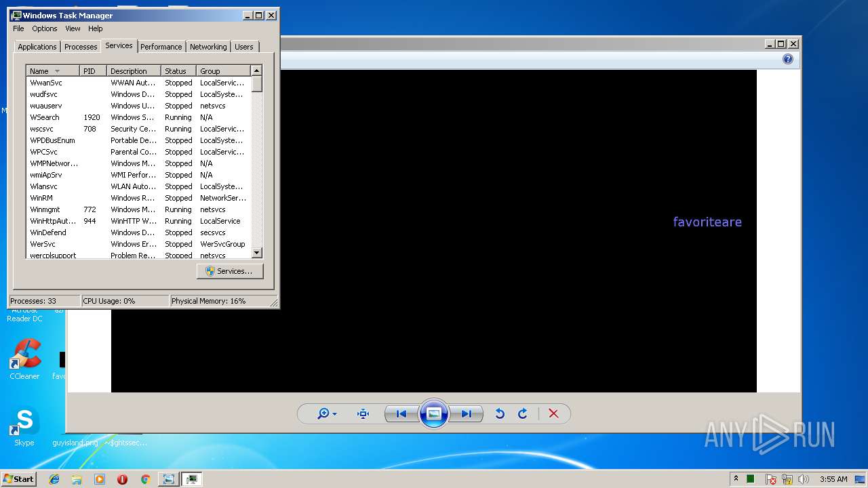The width and height of the screenshot is (868, 488).
Task: Select the Wlansvc service row
Action: pyautogui.click(x=138, y=186)
